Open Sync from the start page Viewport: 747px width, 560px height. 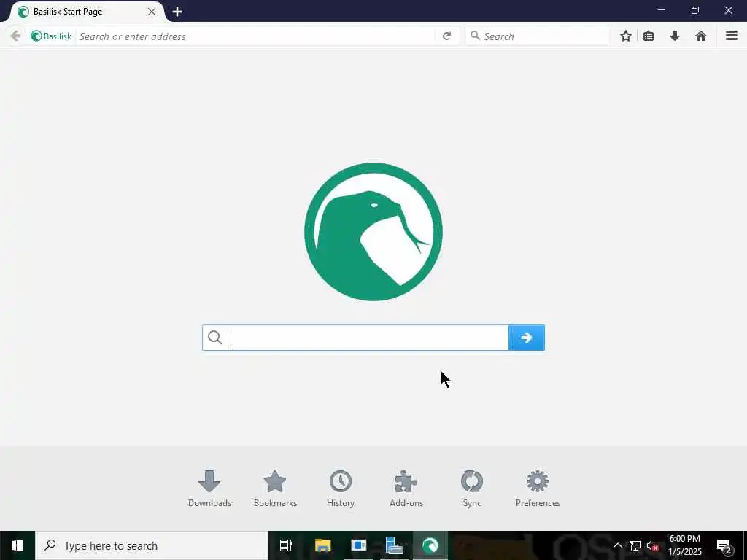pyautogui.click(x=472, y=489)
